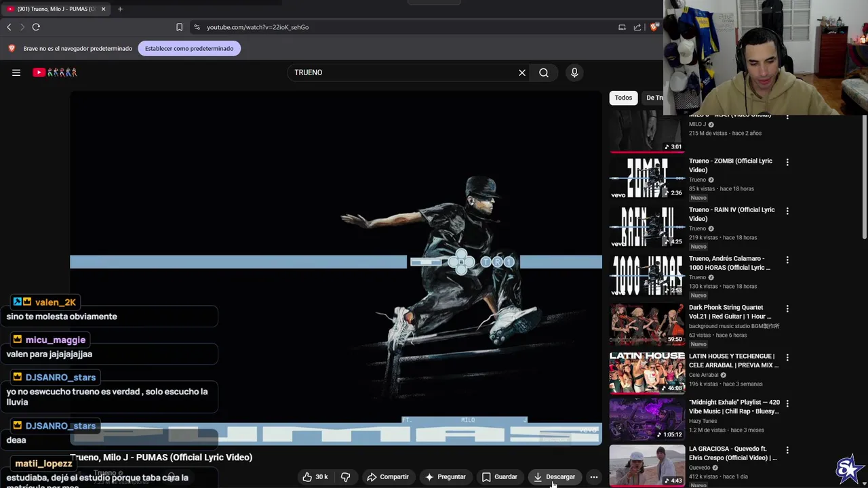Open Dark Phonk String Quartet thumbnail
The image size is (868, 488).
pyautogui.click(x=646, y=325)
